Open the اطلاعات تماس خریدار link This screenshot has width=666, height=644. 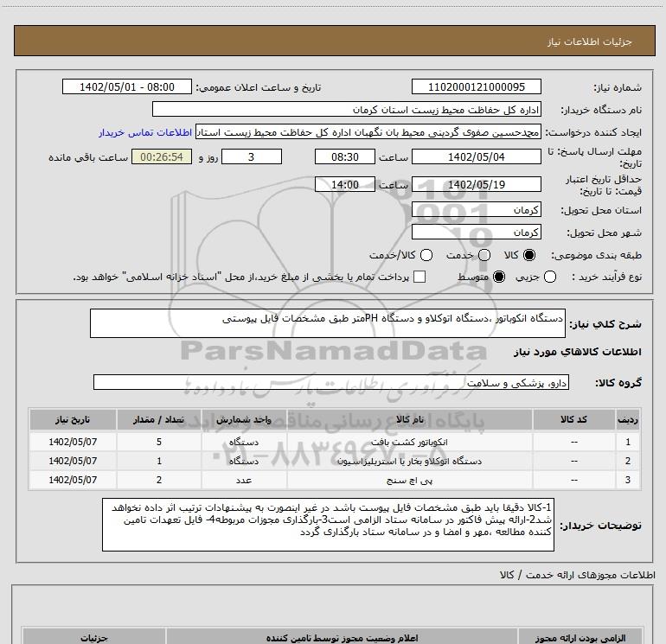[145, 132]
